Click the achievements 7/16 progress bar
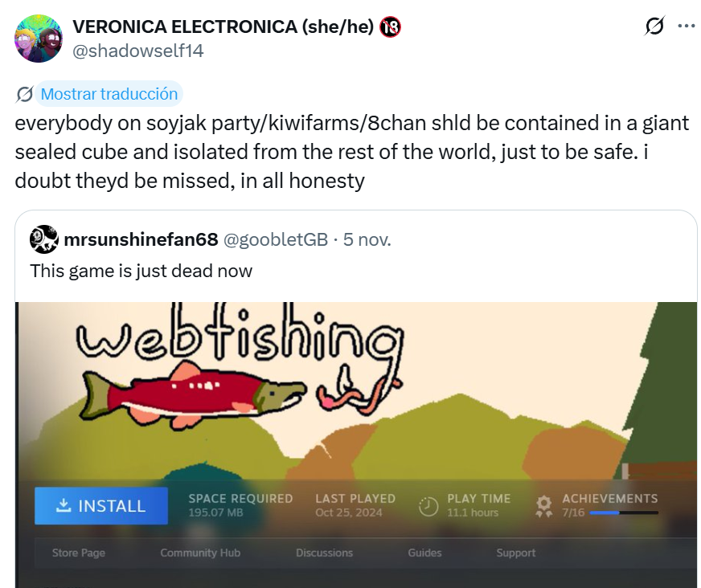This screenshot has height=588, width=701. click(x=624, y=513)
